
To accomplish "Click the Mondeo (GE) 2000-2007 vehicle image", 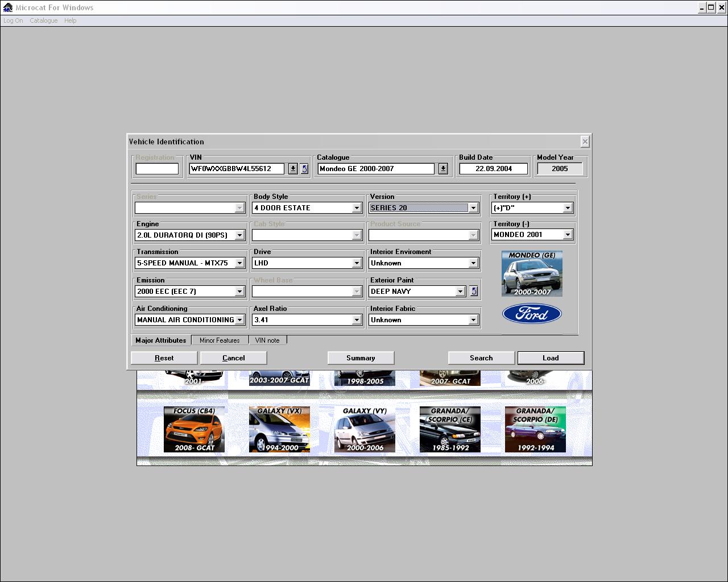I will coord(532,273).
